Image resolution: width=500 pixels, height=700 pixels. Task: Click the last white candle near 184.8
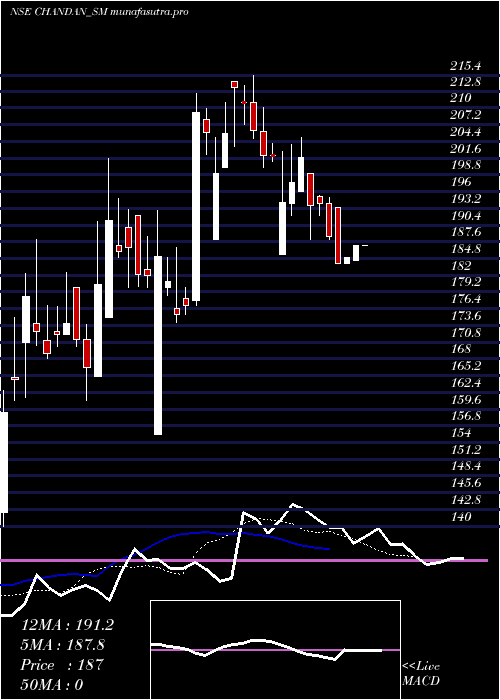tap(356, 253)
